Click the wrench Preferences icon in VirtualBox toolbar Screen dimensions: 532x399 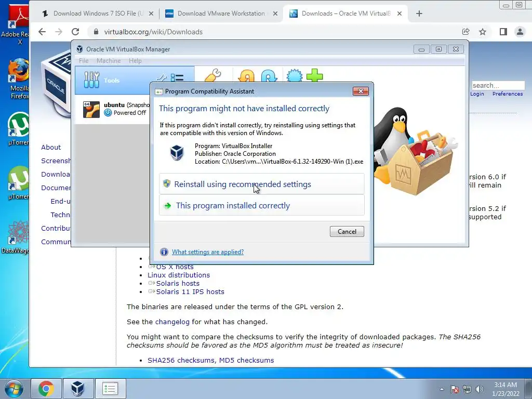[x=212, y=75]
